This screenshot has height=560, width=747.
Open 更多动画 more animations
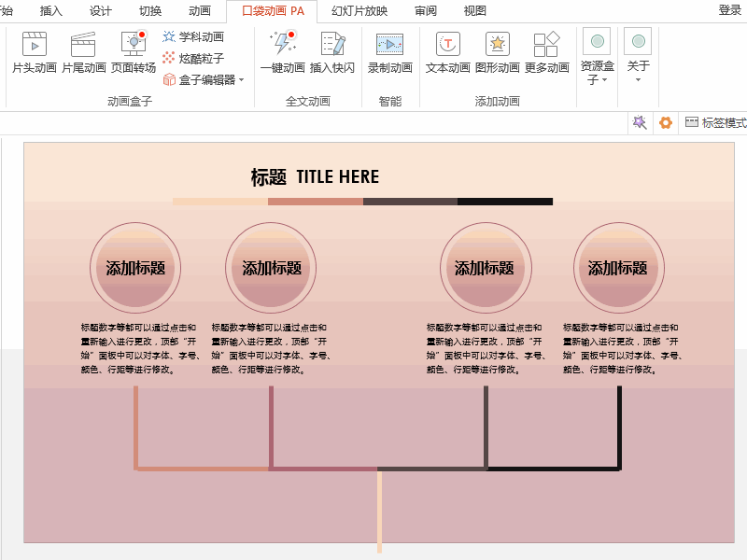click(547, 52)
